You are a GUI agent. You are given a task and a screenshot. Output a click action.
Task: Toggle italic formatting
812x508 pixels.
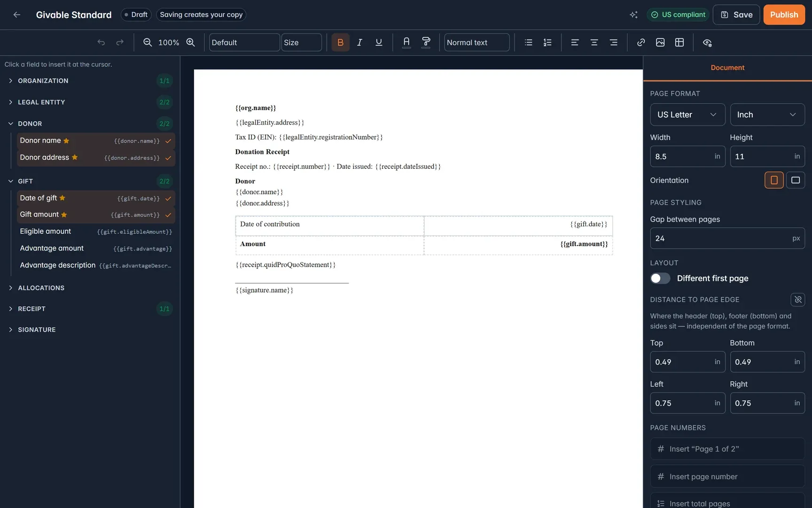tap(359, 42)
